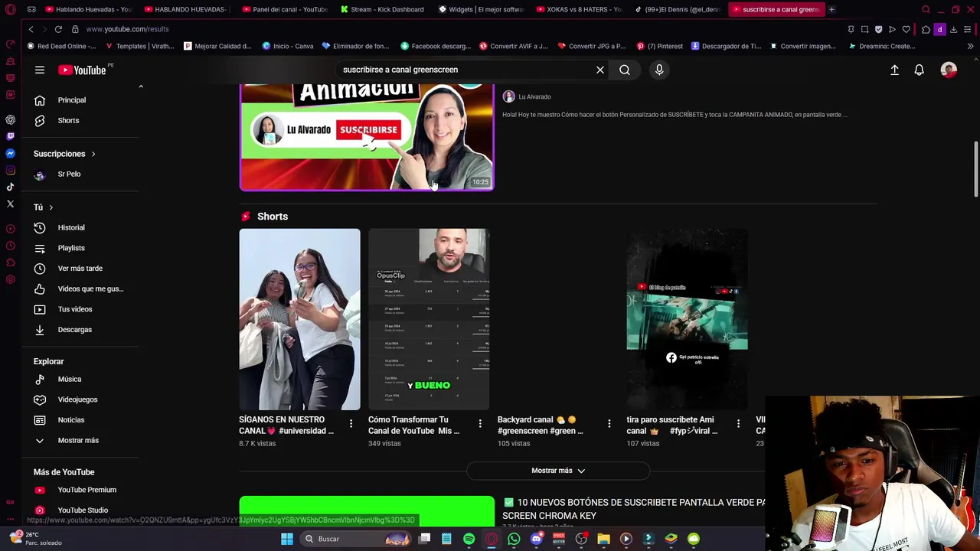Image resolution: width=980 pixels, height=551 pixels.
Task: Open options for Cómo Transformar Tu Canal short
Action: [x=480, y=423]
